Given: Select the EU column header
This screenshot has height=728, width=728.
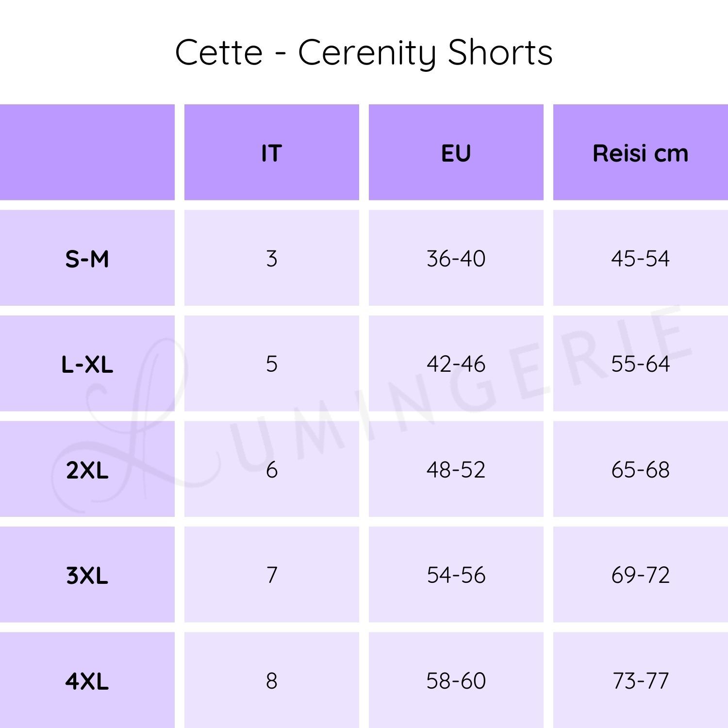Looking at the screenshot, I should click(456, 153).
